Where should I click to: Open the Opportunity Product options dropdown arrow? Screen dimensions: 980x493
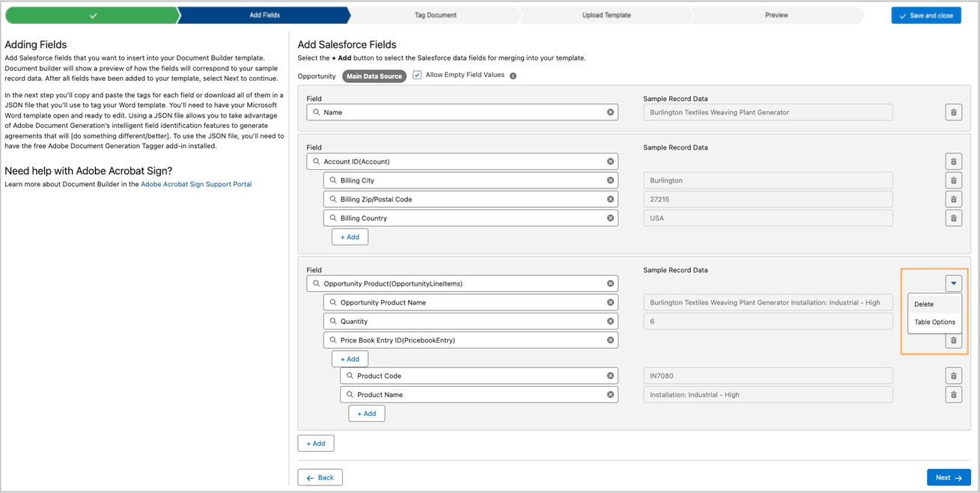953,283
